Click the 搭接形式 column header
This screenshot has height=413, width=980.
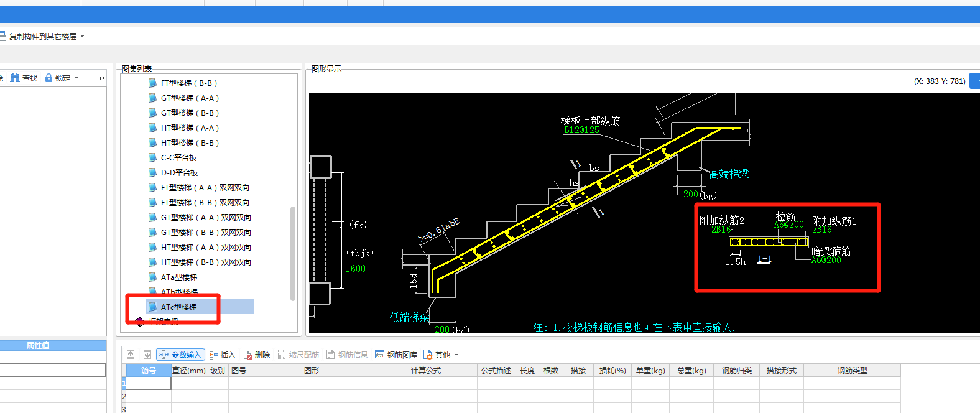point(782,370)
